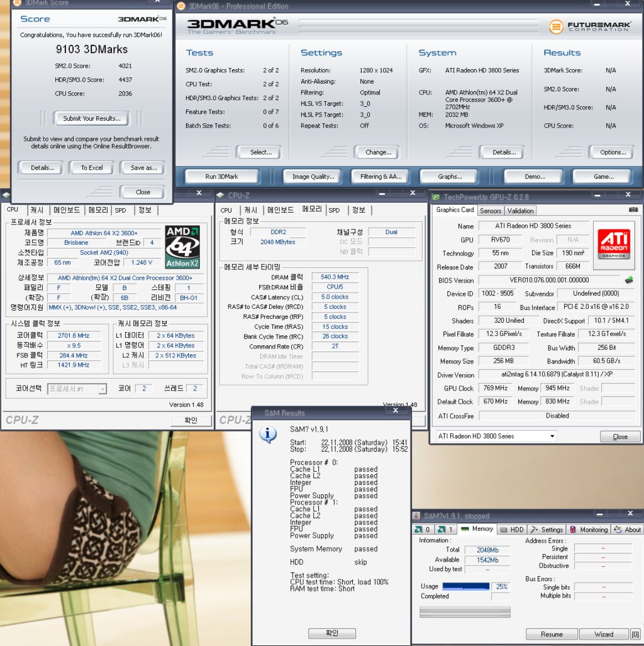Open S&M Monitoring tab

pyautogui.click(x=589, y=530)
